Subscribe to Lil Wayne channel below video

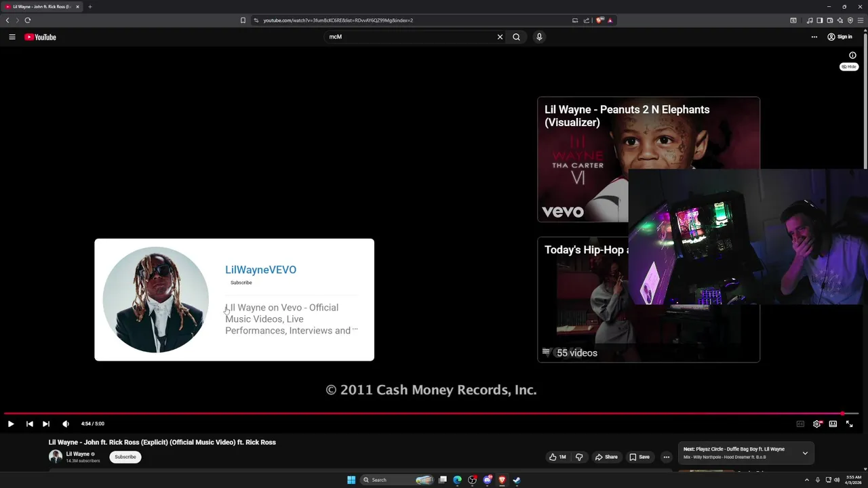click(x=125, y=457)
